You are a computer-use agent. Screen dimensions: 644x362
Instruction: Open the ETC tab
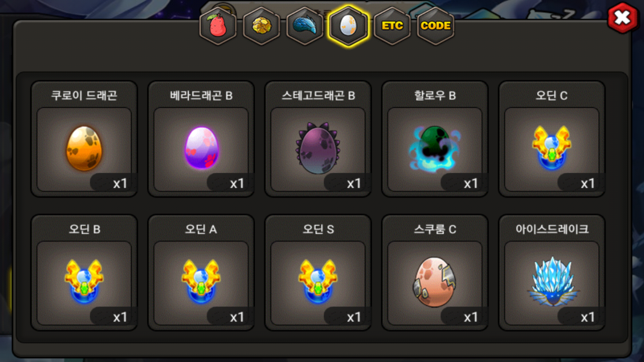pyautogui.click(x=392, y=26)
